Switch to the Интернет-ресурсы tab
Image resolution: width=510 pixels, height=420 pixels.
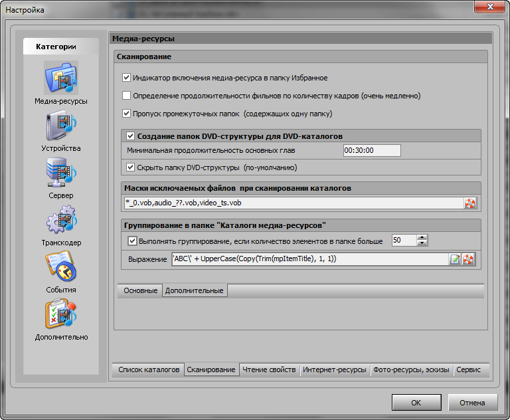pyautogui.click(x=334, y=369)
